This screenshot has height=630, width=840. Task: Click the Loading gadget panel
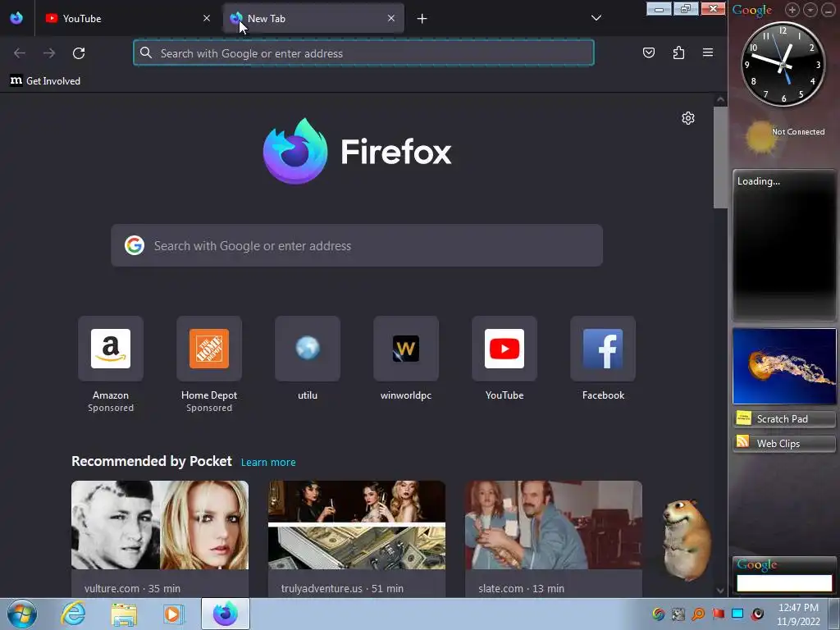pos(784,245)
